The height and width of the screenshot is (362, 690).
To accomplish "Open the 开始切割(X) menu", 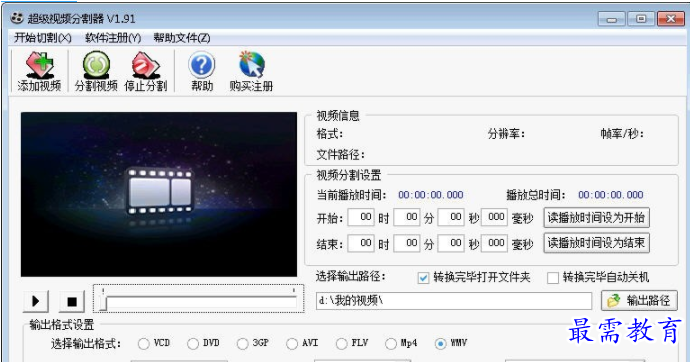I will [42, 38].
